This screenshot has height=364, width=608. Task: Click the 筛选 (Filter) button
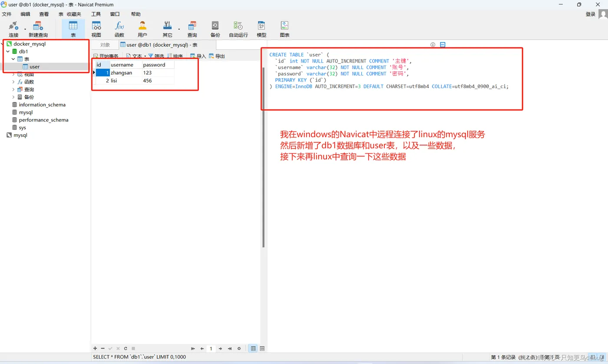(156, 56)
